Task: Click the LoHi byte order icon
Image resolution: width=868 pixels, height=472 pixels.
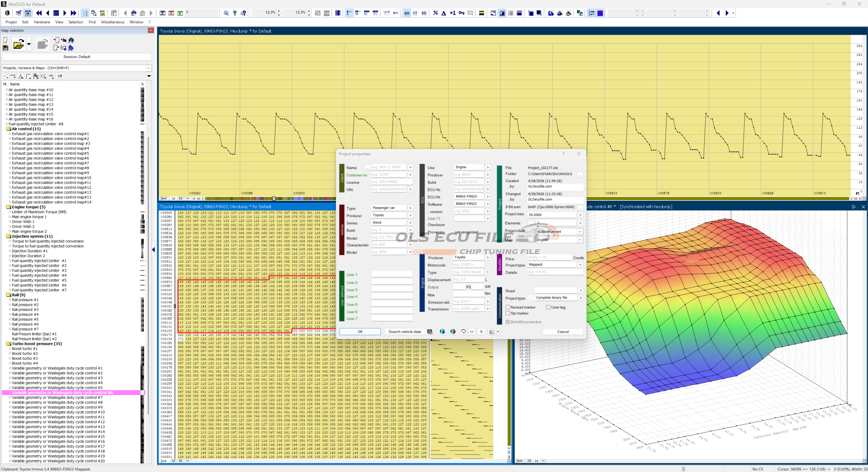Action: click(387, 13)
